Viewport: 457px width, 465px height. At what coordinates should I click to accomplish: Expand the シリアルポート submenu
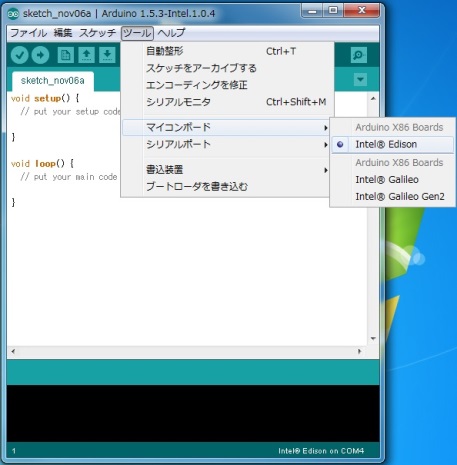pos(226,144)
